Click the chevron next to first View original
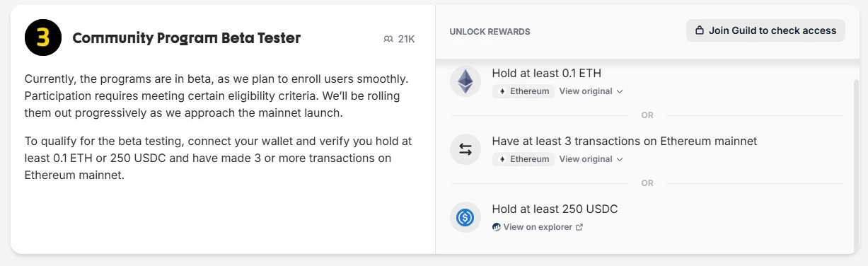This screenshot has width=868, height=266. [x=620, y=91]
